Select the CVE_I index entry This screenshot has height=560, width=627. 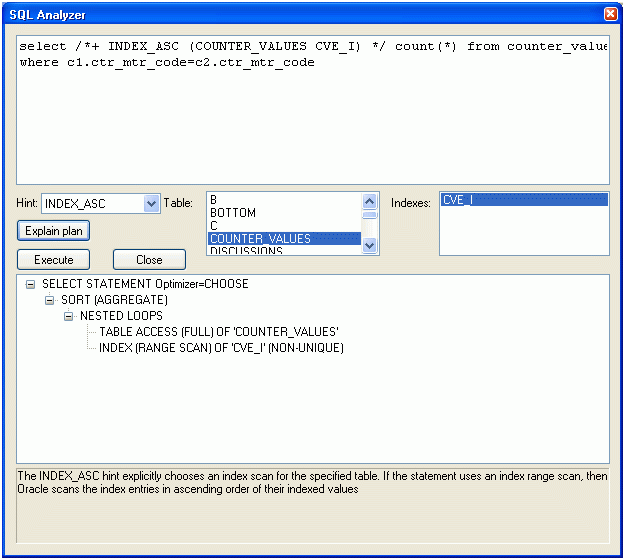[524, 200]
